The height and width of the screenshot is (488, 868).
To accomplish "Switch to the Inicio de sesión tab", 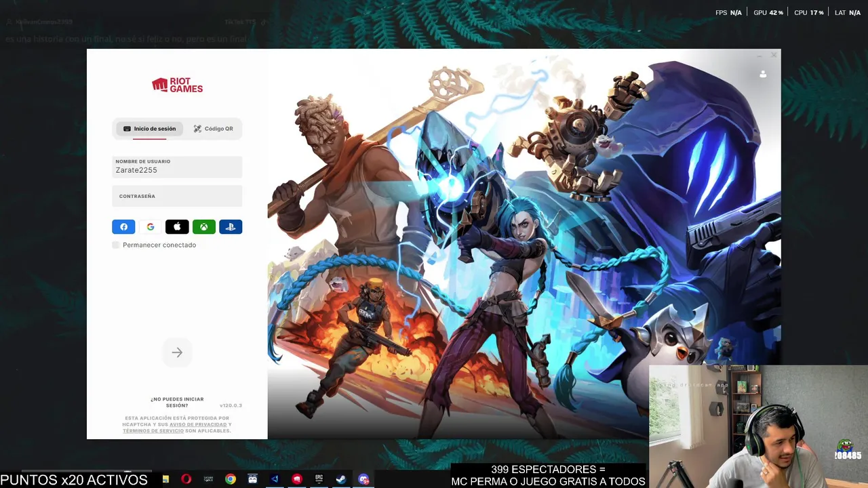I will (x=149, y=129).
